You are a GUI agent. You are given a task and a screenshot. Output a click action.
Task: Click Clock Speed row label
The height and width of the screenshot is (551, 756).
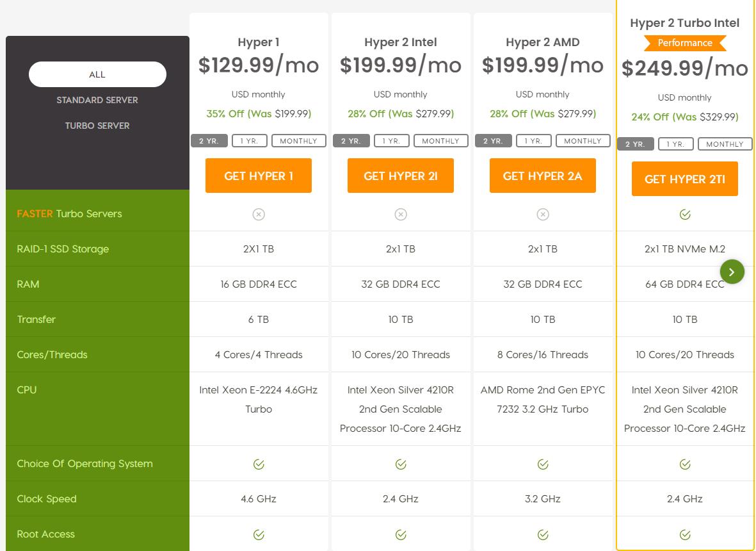point(47,499)
